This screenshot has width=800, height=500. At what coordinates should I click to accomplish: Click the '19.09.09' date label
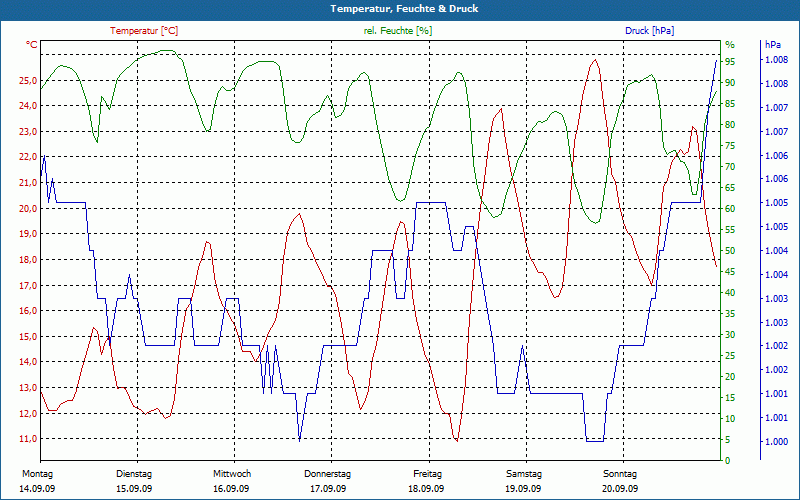tap(523, 489)
